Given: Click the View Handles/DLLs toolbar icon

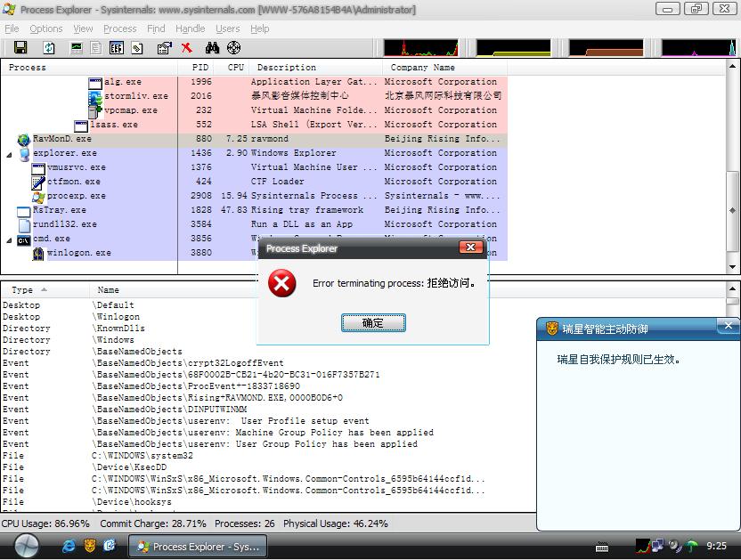Looking at the screenshot, I should tap(137, 47).
